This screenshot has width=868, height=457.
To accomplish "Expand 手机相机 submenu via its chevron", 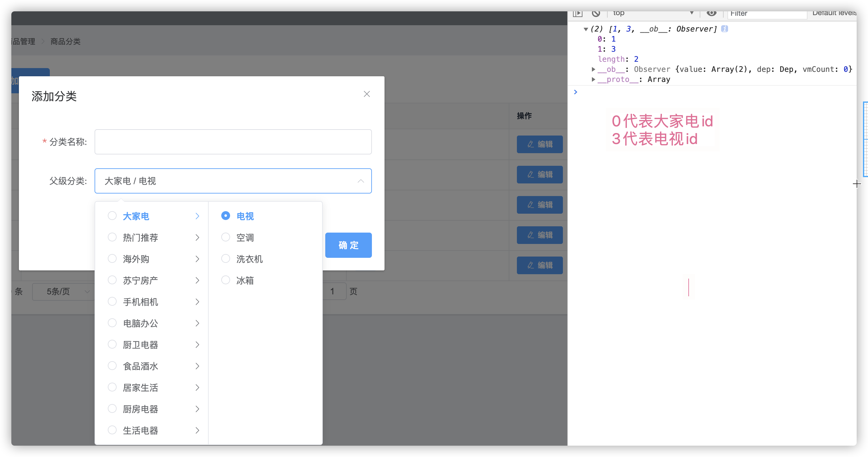I will (197, 302).
